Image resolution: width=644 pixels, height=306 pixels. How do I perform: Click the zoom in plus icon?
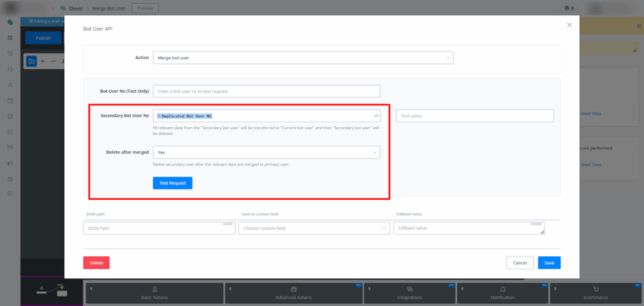point(43,61)
